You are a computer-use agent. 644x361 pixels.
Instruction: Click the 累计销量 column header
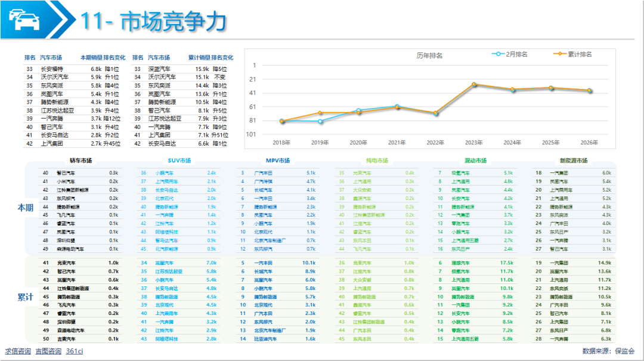(199, 57)
